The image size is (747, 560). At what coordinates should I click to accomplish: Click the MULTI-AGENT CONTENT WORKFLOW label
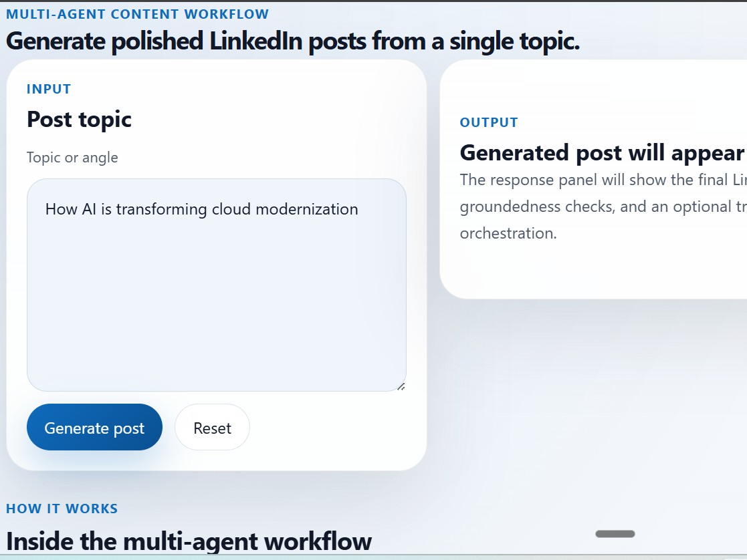(x=137, y=13)
